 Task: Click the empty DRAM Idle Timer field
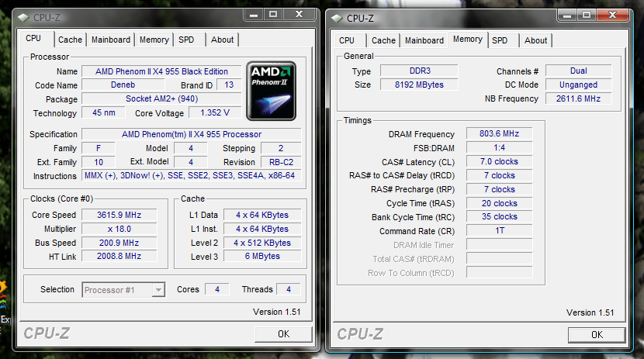(x=499, y=244)
